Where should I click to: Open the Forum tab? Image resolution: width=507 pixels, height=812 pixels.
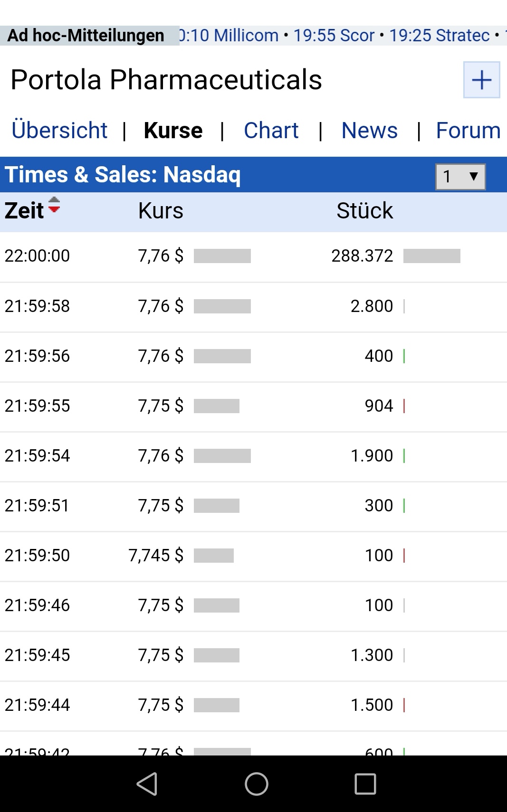pyautogui.click(x=468, y=131)
